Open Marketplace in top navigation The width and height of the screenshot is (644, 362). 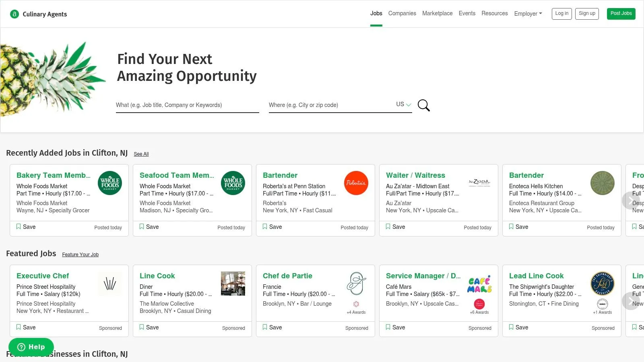[438, 13]
